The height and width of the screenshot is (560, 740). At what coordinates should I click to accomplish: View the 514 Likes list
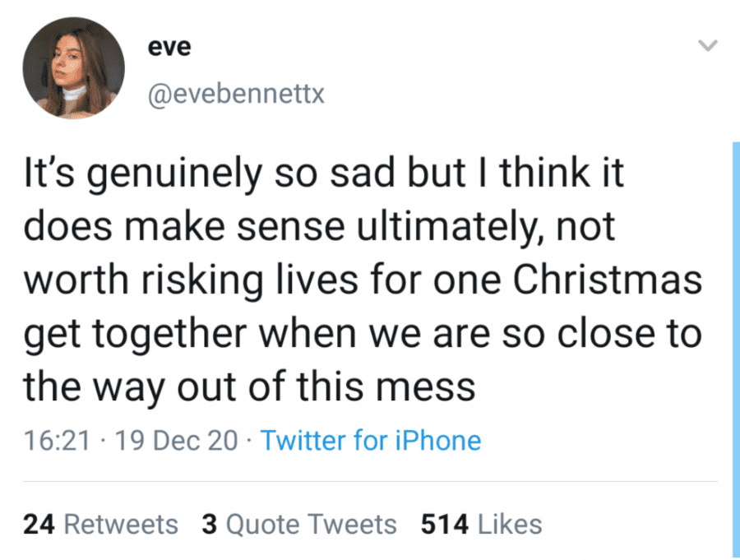point(481,524)
